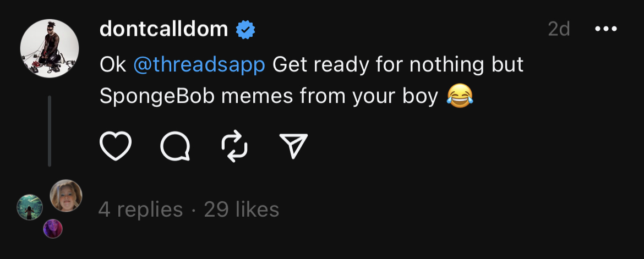Viewport: 644px width, 259px height.
Task: Show the 29 likes list
Action: [242, 210]
